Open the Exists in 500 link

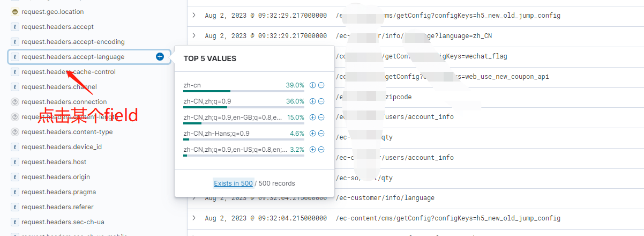pos(233,183)
